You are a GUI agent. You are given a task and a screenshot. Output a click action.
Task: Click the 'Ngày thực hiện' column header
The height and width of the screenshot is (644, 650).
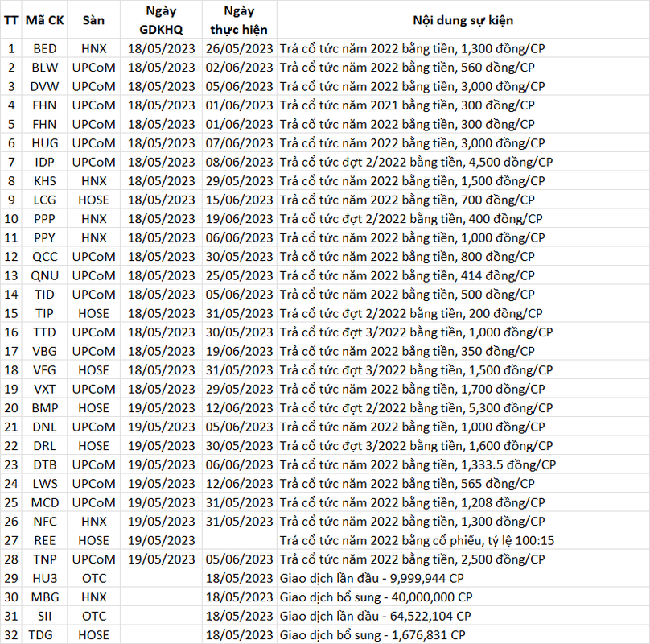click(x=239, y=20)
